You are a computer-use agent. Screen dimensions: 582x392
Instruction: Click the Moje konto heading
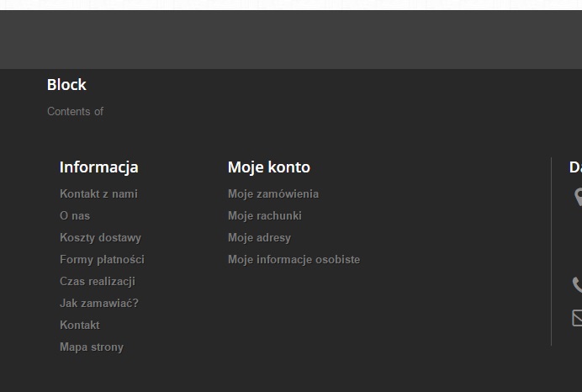(x=269, y=167)
